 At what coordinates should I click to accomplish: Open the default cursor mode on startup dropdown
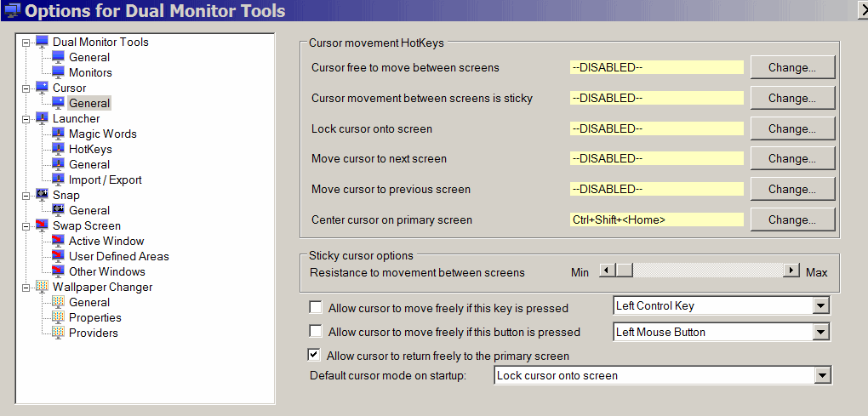point(822,375)
